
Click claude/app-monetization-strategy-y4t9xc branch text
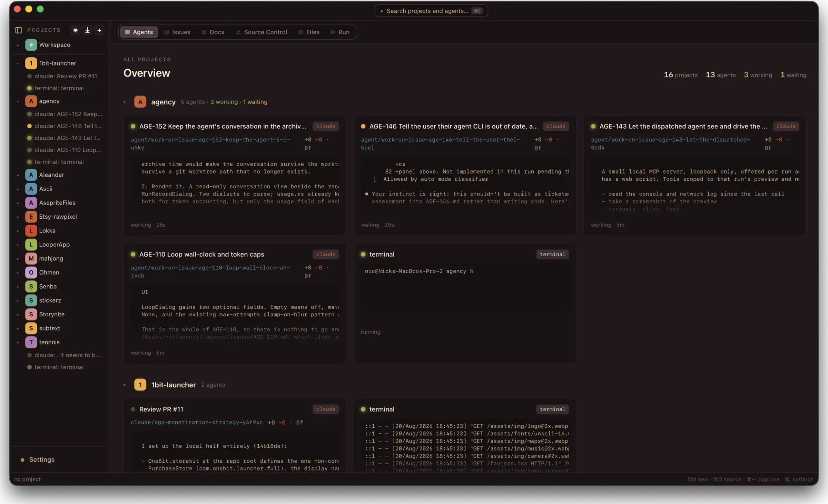tap(197, 422)
